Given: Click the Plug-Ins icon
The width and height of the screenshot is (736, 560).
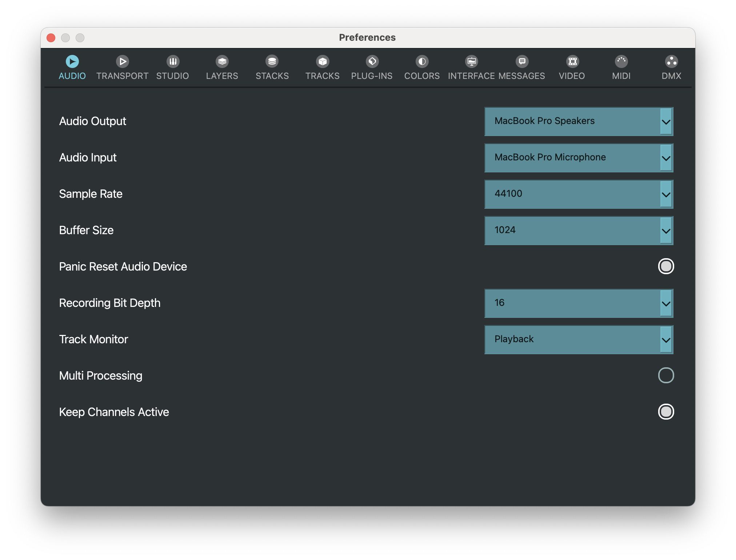Looking at the screenshot, I should [372, 61].
